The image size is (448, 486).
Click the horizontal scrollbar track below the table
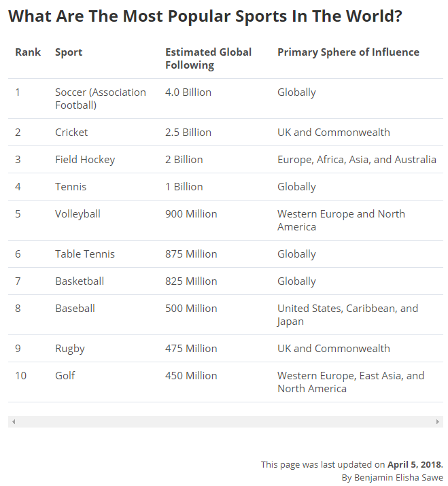[224, 421]
